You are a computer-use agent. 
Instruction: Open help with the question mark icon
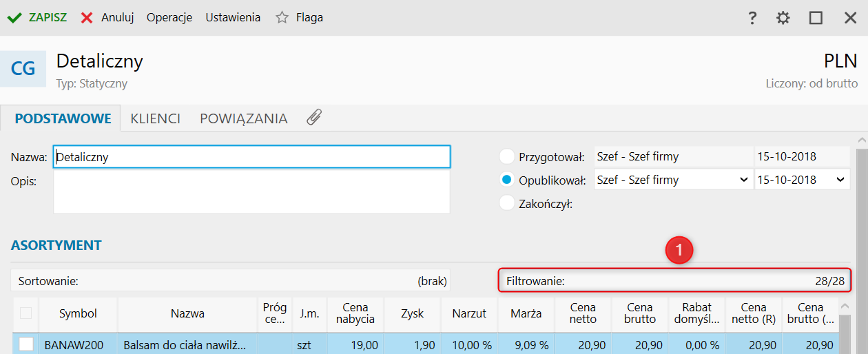[753, 19]
